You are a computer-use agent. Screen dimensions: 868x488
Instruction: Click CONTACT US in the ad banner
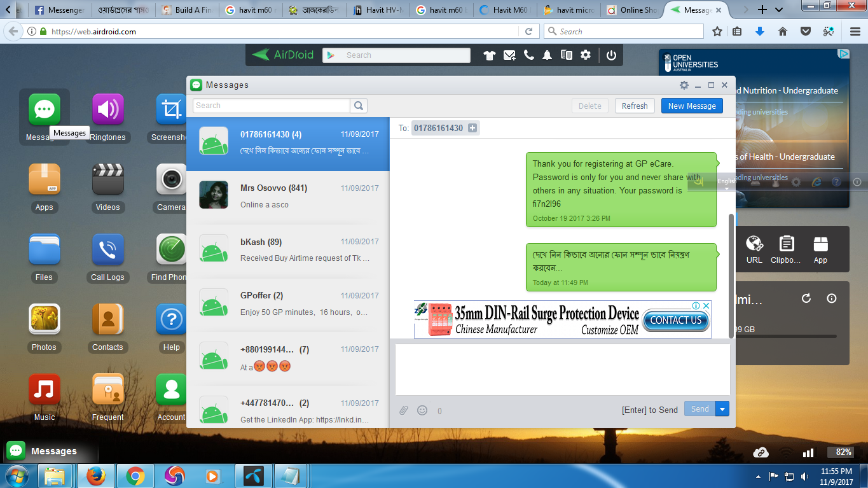[x=676, y=320]
